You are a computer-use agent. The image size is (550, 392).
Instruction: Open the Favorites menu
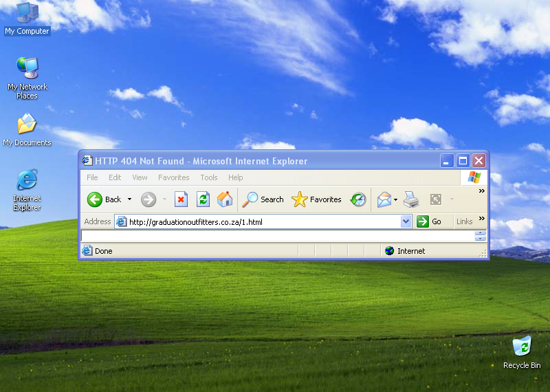pos(174,177)
